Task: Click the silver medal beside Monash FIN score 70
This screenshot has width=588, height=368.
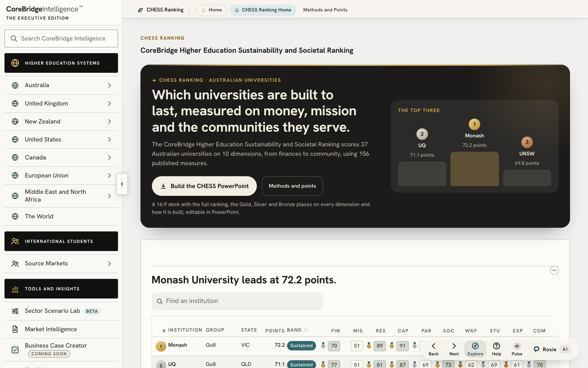Action: (x=323, y=345)
